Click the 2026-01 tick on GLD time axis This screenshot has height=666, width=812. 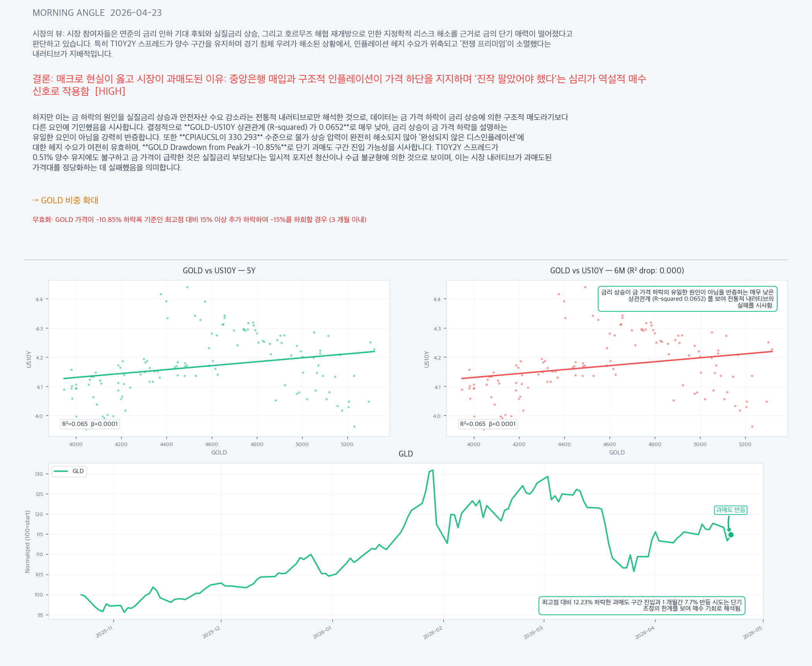(322, 632)
